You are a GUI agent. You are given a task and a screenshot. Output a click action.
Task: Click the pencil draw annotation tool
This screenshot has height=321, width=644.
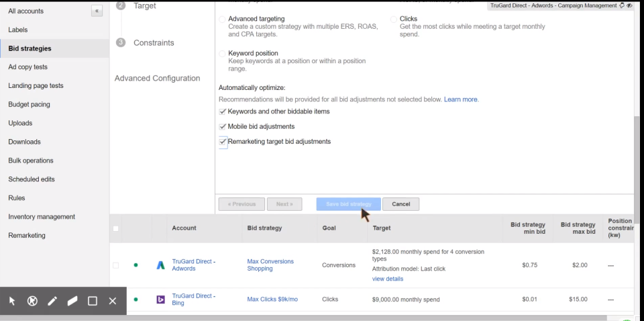52,301
